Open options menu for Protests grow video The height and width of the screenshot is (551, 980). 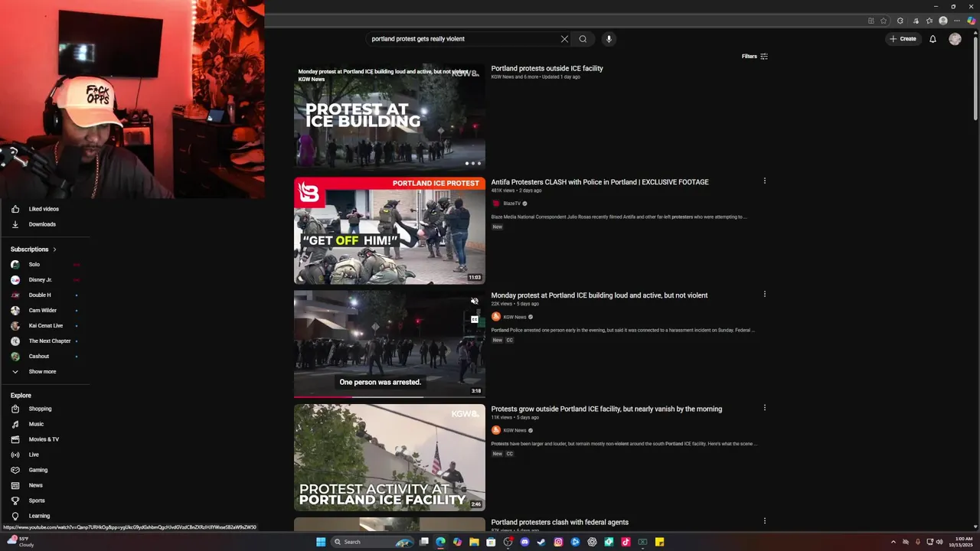[x=764, y=408]
